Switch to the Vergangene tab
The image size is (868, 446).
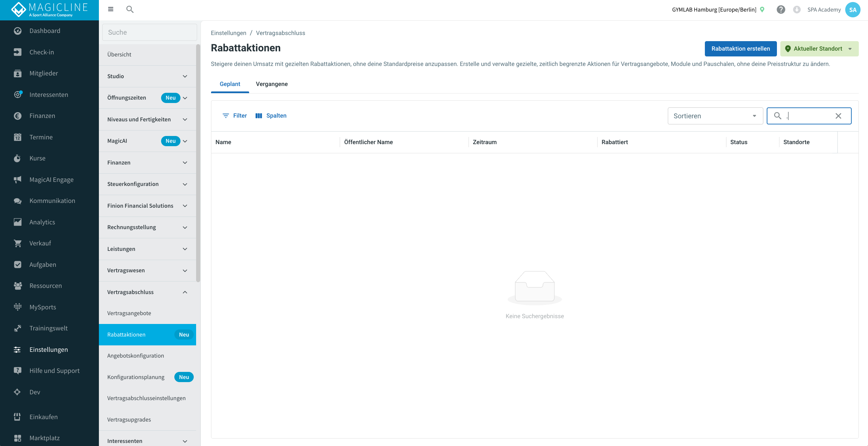click(272, 84)
